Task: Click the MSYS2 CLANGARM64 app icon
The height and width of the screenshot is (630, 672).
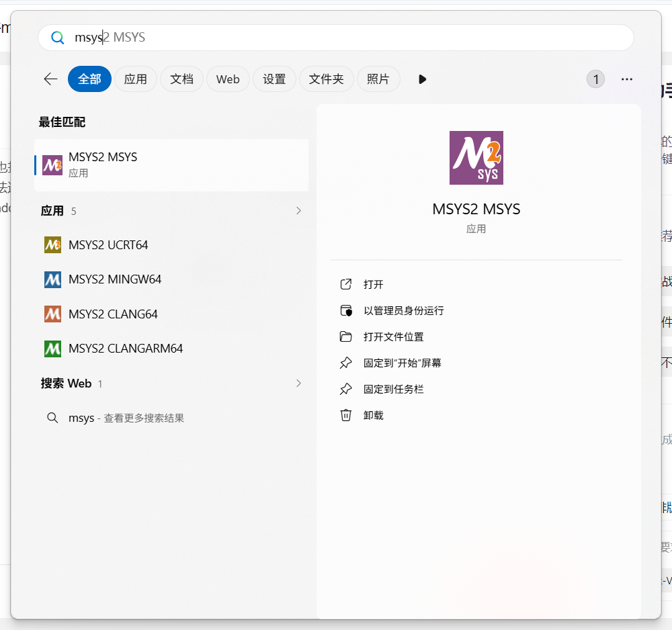Action: click(x=52, y=349)
